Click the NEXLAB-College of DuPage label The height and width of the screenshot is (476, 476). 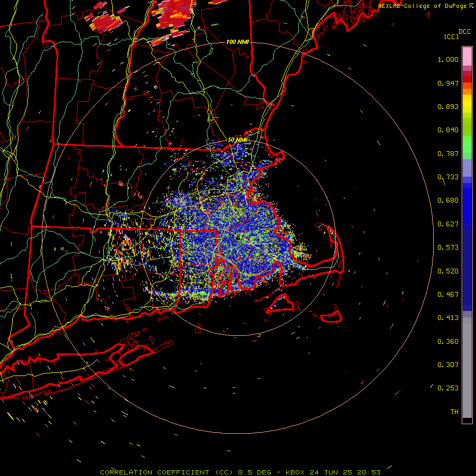tap(423, 6)
